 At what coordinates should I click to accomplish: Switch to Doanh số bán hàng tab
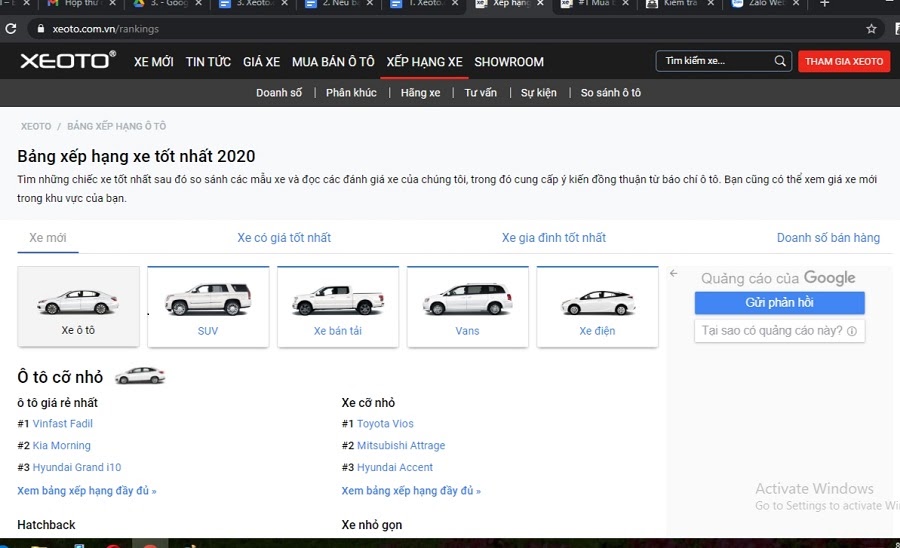coord(828,238)
